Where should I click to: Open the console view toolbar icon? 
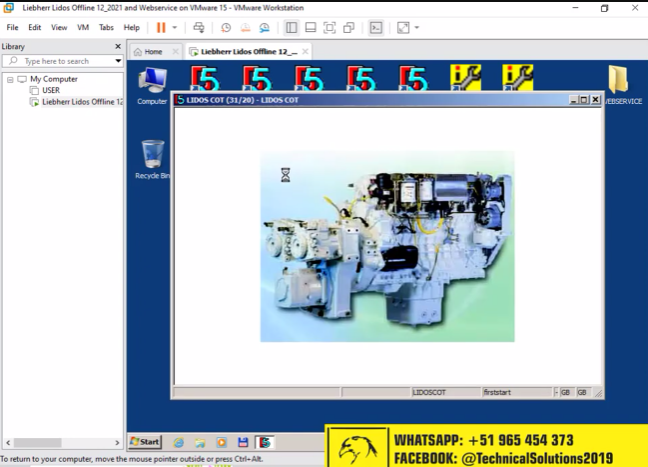(376, 27)
